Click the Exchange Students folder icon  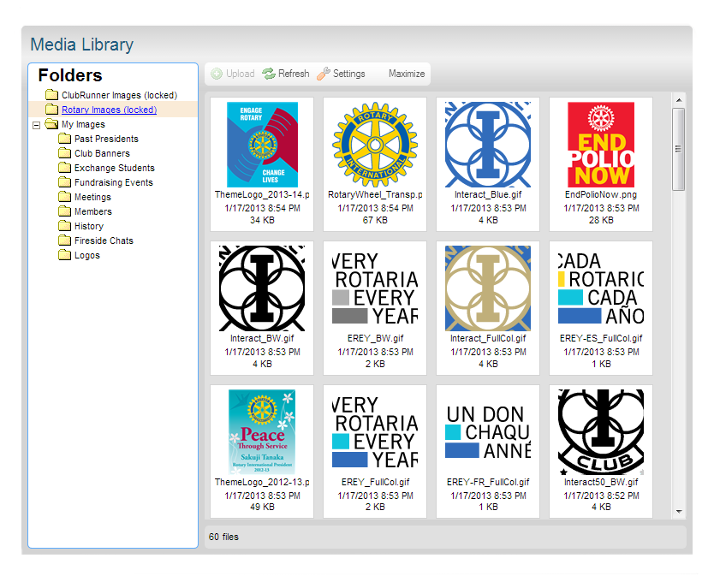[65, 168]
